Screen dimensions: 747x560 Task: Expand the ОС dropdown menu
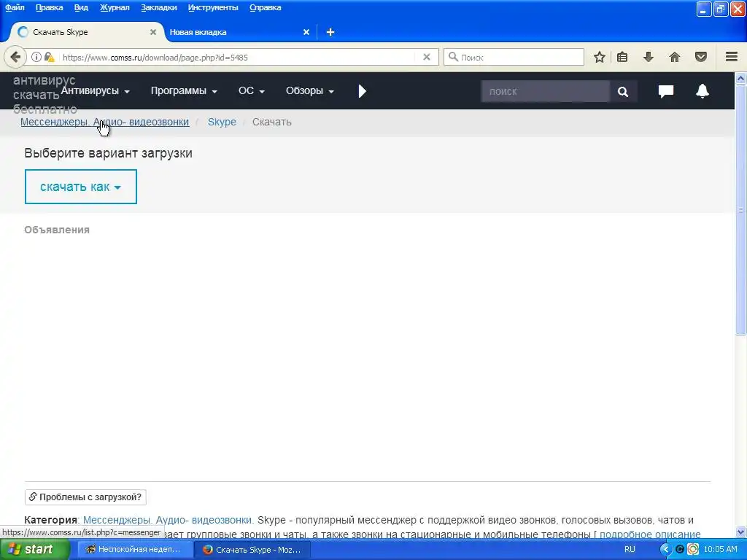[252, 90]
